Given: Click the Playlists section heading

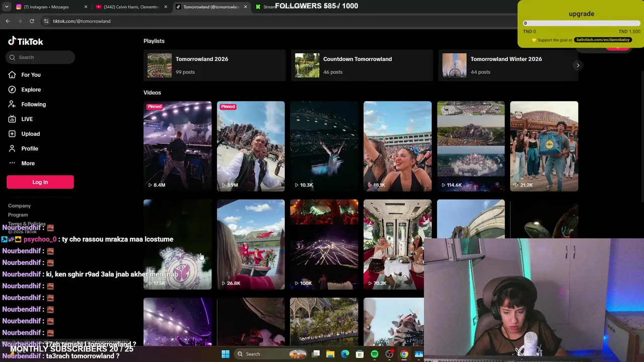Looking at the screenshot, I should click(154, 41).
